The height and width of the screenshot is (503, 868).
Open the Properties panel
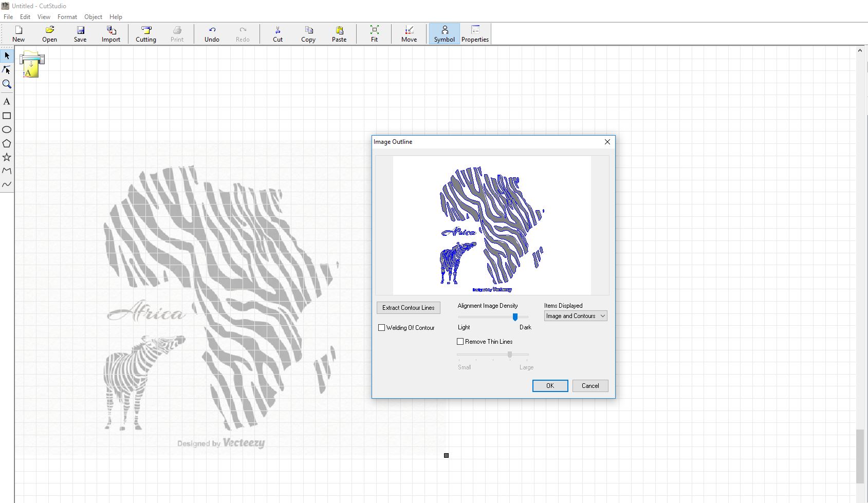click(475, 34)
